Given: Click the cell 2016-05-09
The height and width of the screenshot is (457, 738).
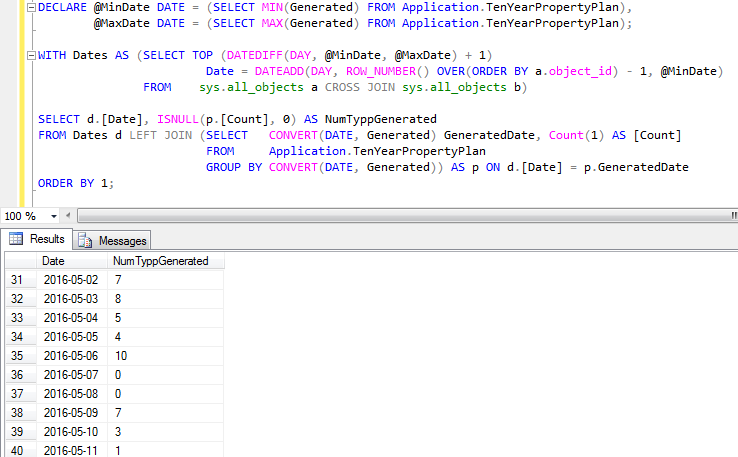Looking at the screenshot, I should click(x=72, y=413).
